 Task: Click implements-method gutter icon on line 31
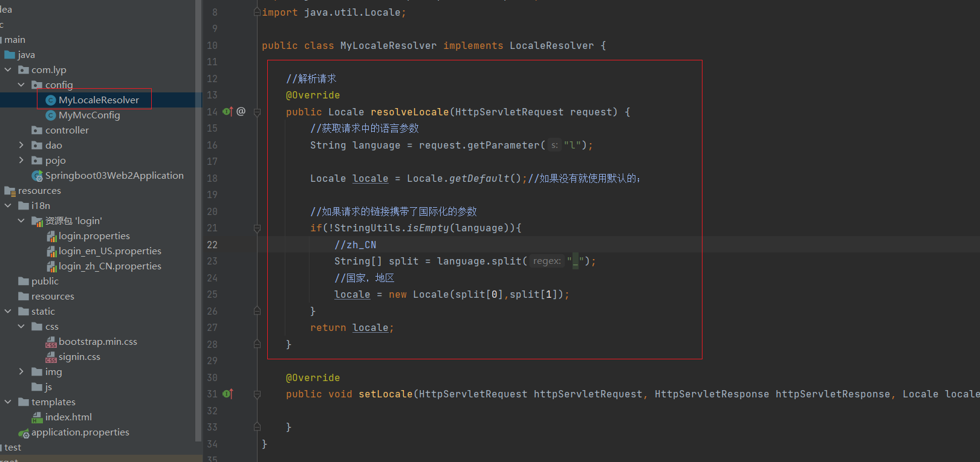228,394
